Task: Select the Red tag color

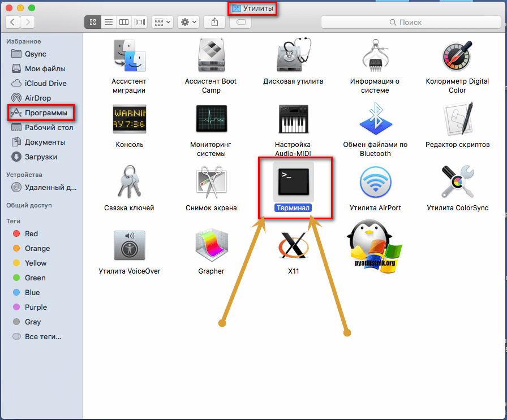Action: (32, 233)
